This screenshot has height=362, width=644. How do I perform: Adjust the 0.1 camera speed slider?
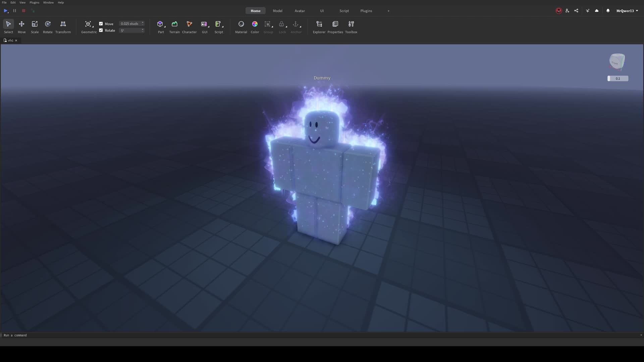pyautogui.click(x=618, y=78)
